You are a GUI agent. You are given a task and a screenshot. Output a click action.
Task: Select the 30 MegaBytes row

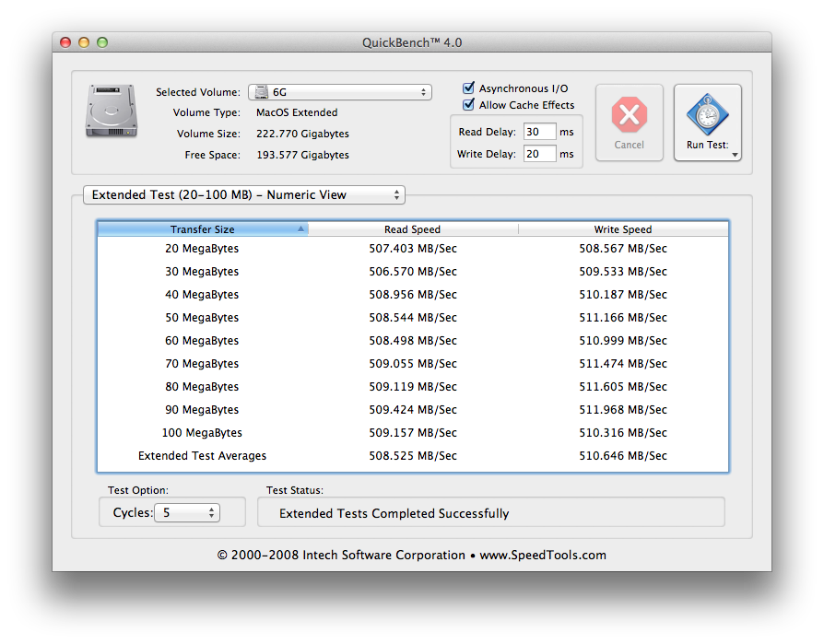point(413,272)
